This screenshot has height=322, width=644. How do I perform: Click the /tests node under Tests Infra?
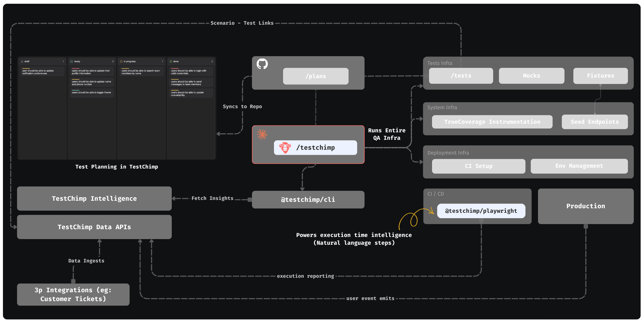(461, 75)
